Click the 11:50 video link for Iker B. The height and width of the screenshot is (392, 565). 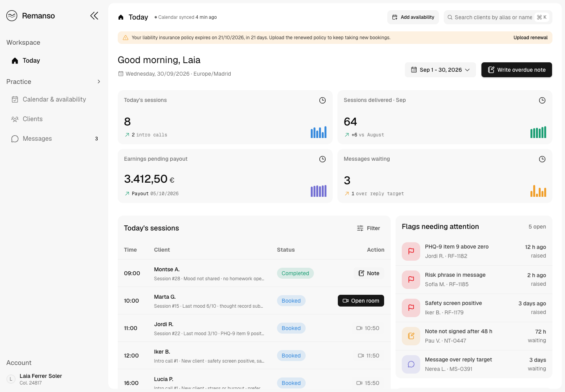point(368,356)
